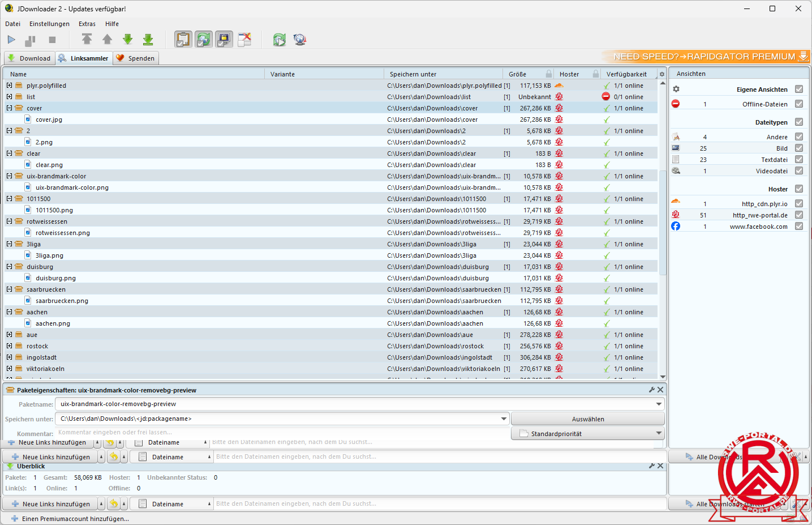Toggle the premium lock monitor icon
Viewport: 812px width, 525px height.
point(224,40)
